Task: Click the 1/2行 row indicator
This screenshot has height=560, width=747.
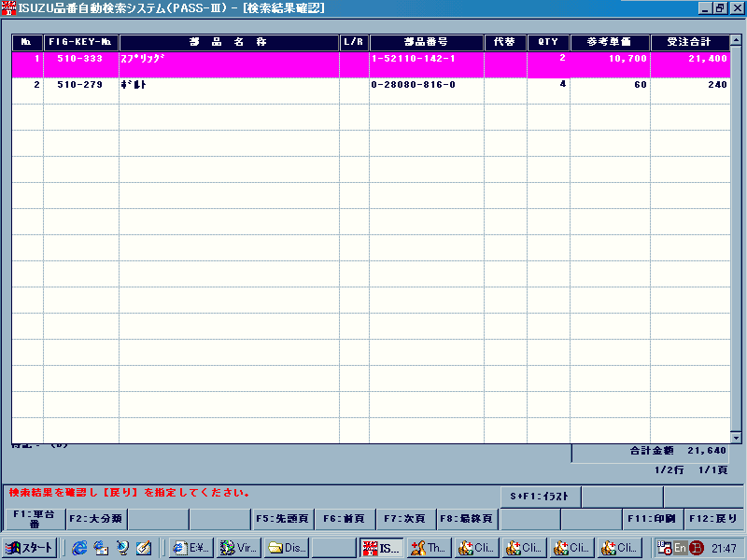Action: tap(669, 470)
